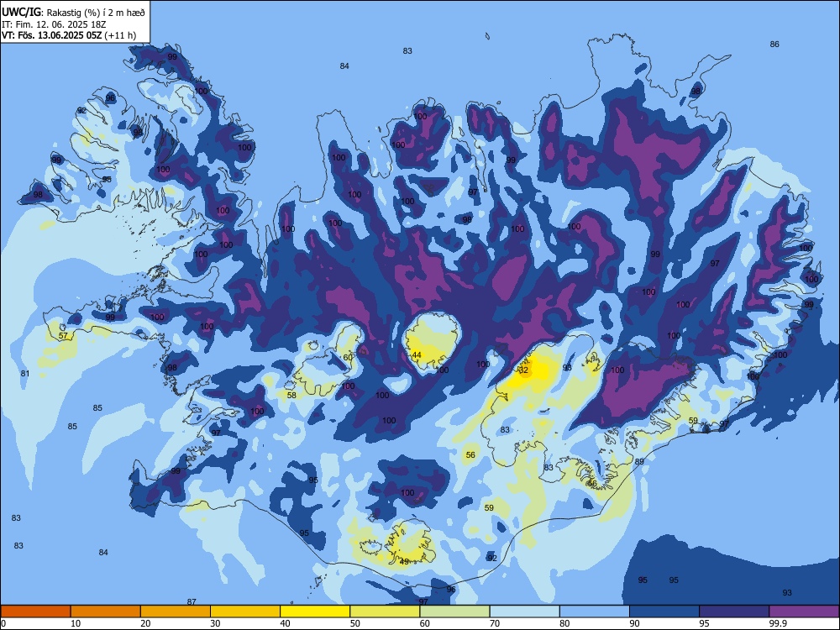Viewport: 840px width, 630px height.
Task: Click the purple legend swatch above 99.9
Action: point(804,612)
